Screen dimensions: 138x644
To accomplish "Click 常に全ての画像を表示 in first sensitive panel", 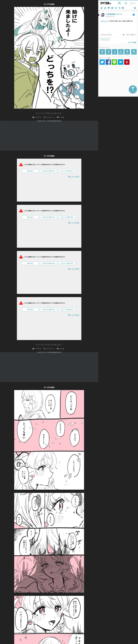I will [67, 171].
